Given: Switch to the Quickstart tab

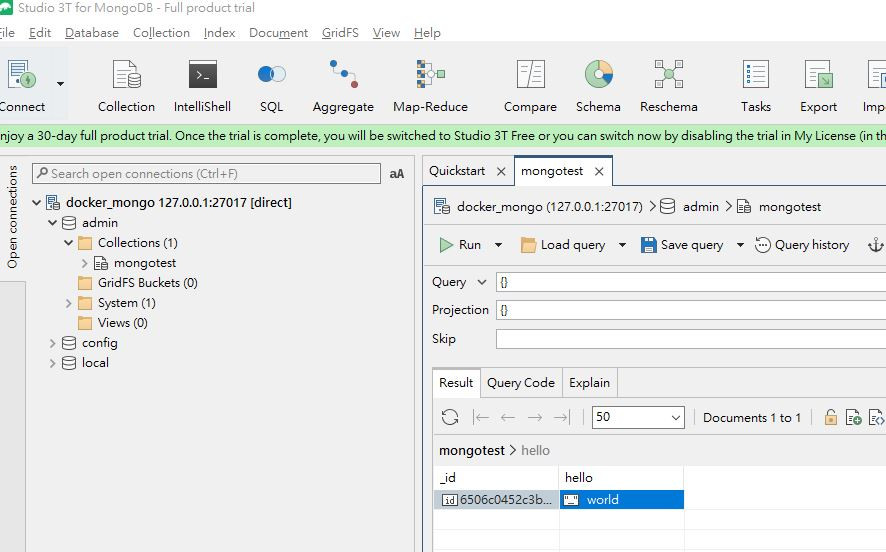Looking at the screenshot, I should pyautogui.click(x=457, y=171).
